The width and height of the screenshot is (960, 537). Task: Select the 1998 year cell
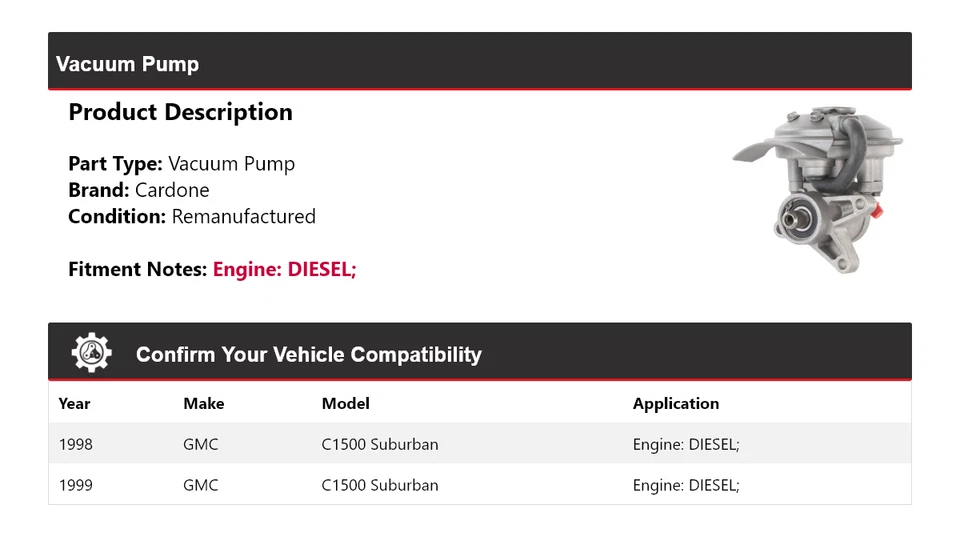(x=75, y=444)
